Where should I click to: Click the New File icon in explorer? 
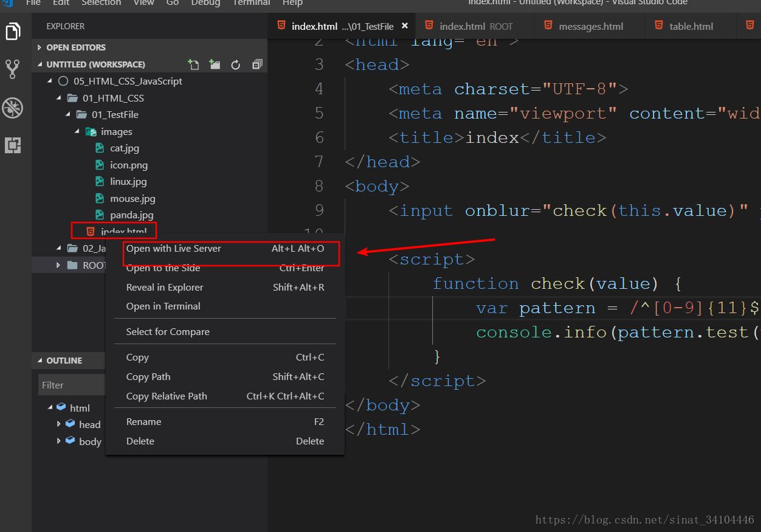click(x=193, y=64)
